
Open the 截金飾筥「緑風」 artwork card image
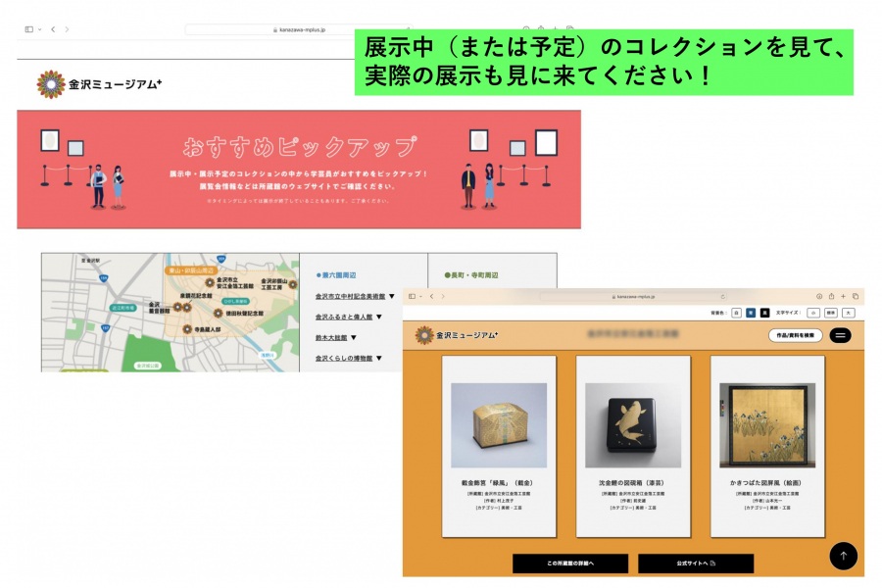[x=499, y=425]
